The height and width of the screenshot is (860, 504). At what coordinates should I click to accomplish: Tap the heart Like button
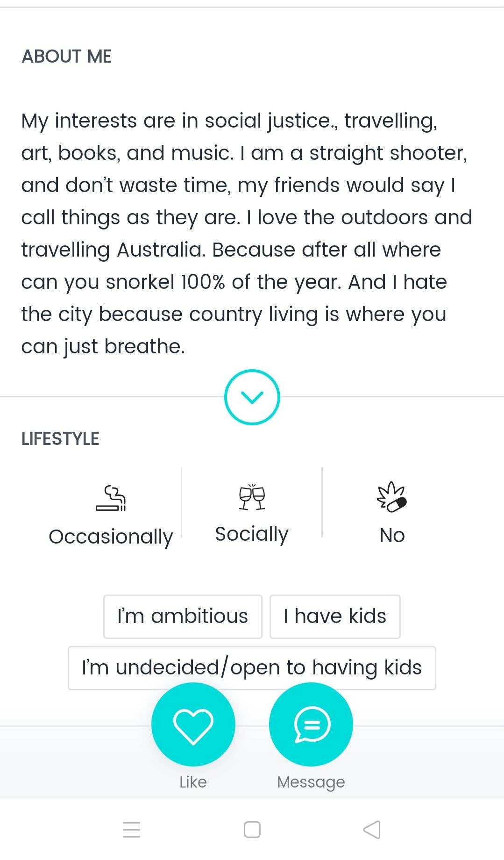pyautogui.click(x=193, y=724)
